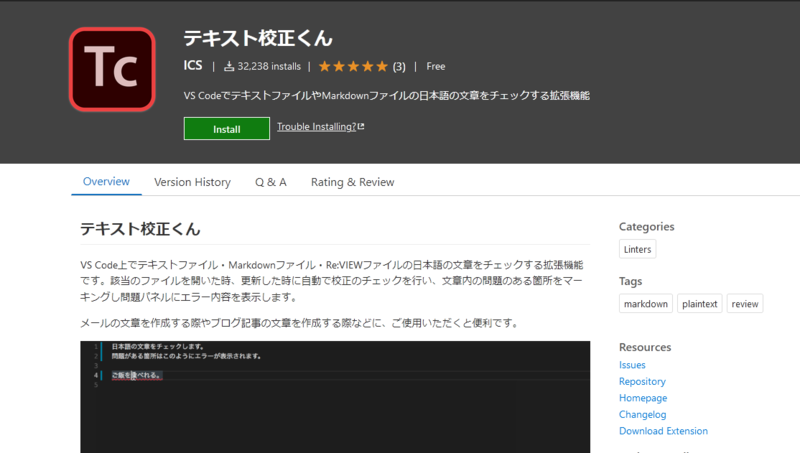This screenshot has height=453, width=800.
Task: Open the Issues resource link
Action: pyautogui.click(x=632, y=365)
